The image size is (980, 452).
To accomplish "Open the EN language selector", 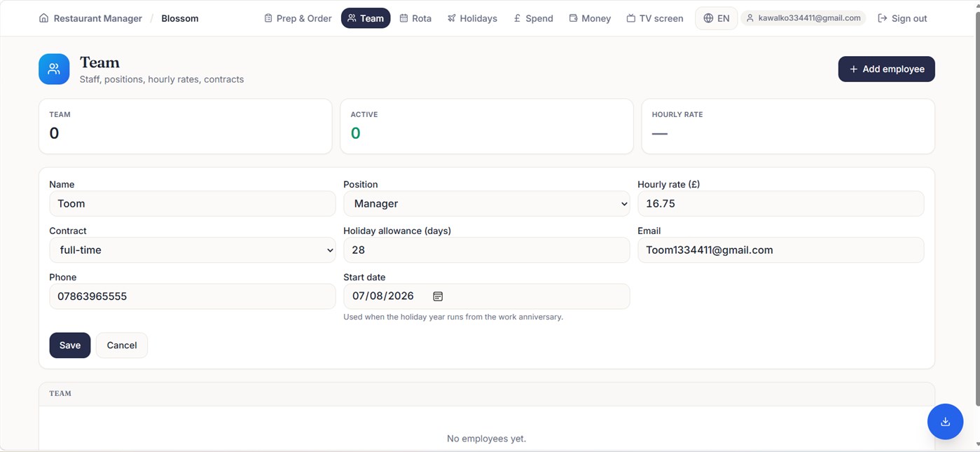I will coord(717,18).
